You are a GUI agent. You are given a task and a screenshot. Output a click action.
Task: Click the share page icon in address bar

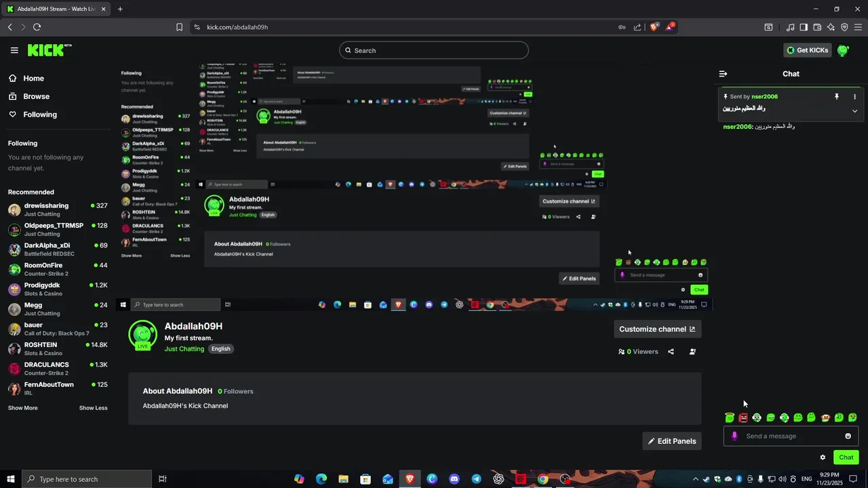[637, 27]
